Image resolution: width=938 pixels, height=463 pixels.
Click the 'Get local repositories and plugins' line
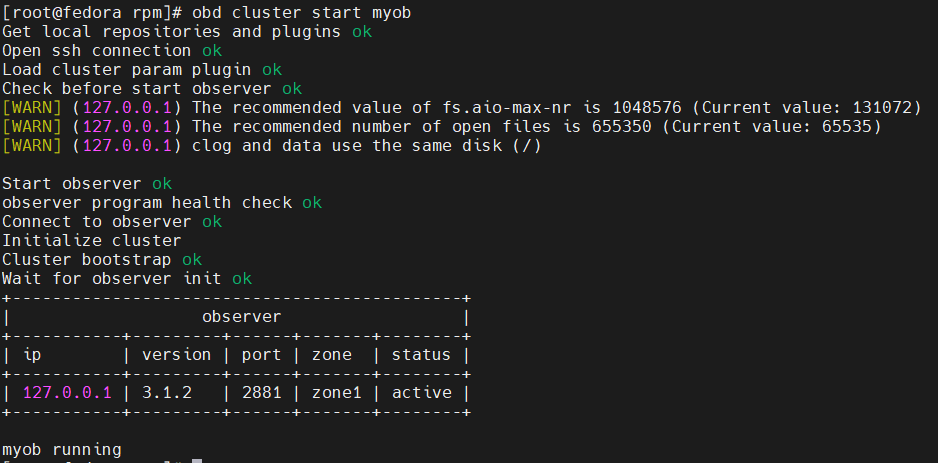click(x=176, y=31)
